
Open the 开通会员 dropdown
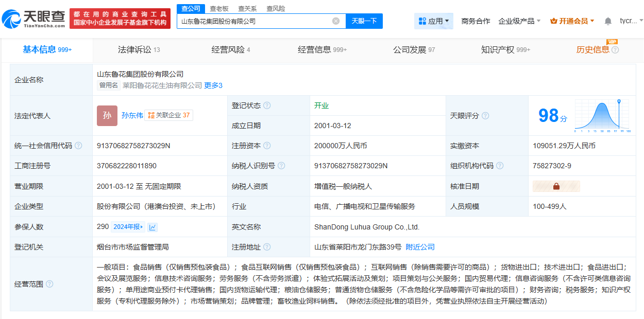pos(572,21)
